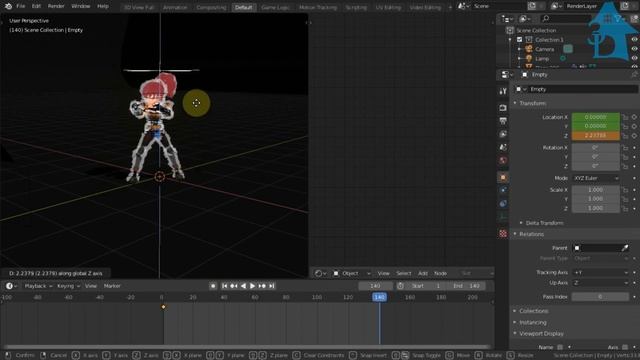The width and height of the screenshot is (640, 360).
Task: Select the Camera object in outliner
Action: pos(544,49)
